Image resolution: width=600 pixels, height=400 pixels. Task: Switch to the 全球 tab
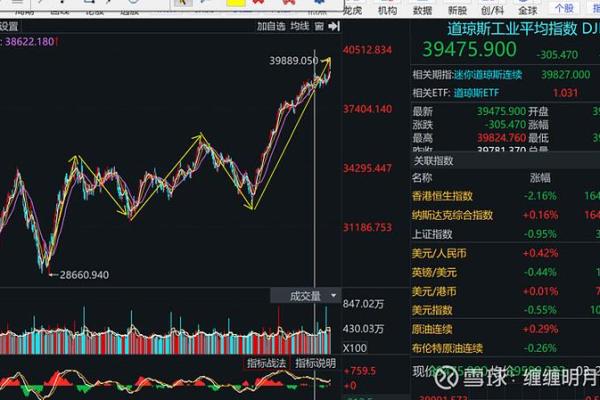pyautogui.click(x=528, y=10)
